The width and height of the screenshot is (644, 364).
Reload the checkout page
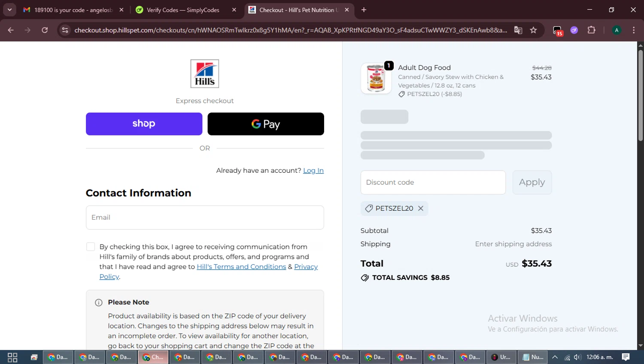(45, 30)
